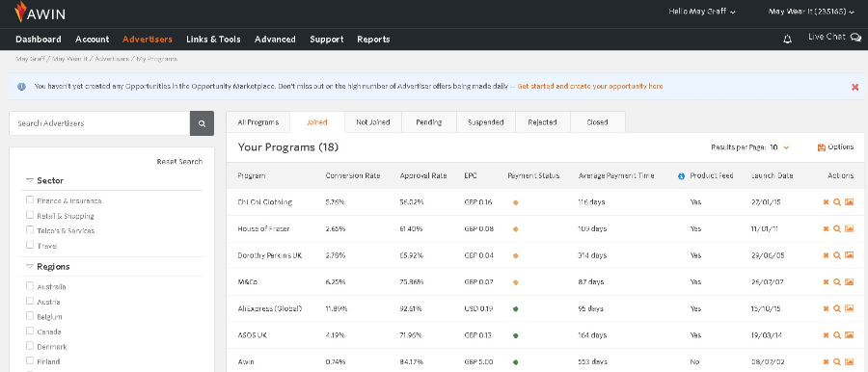Sort by Launch Date column header
Screen dimensions: 868x372
tap(773, 175)
